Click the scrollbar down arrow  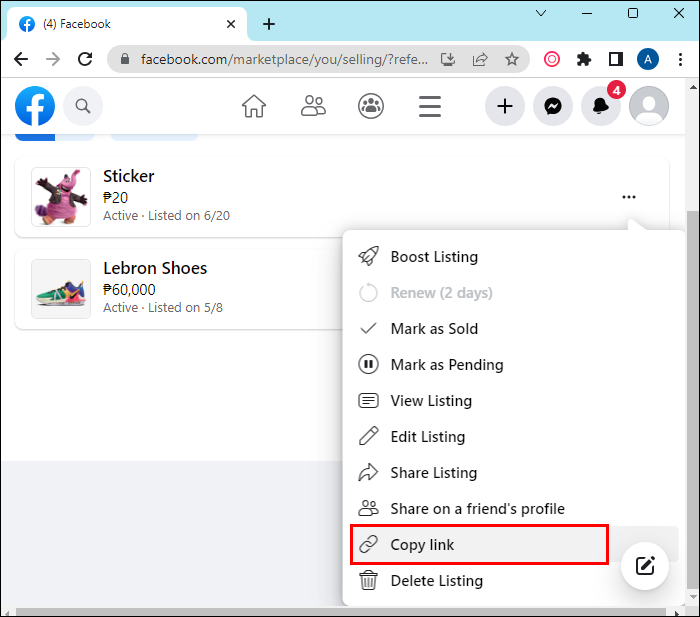pos(693,596)
